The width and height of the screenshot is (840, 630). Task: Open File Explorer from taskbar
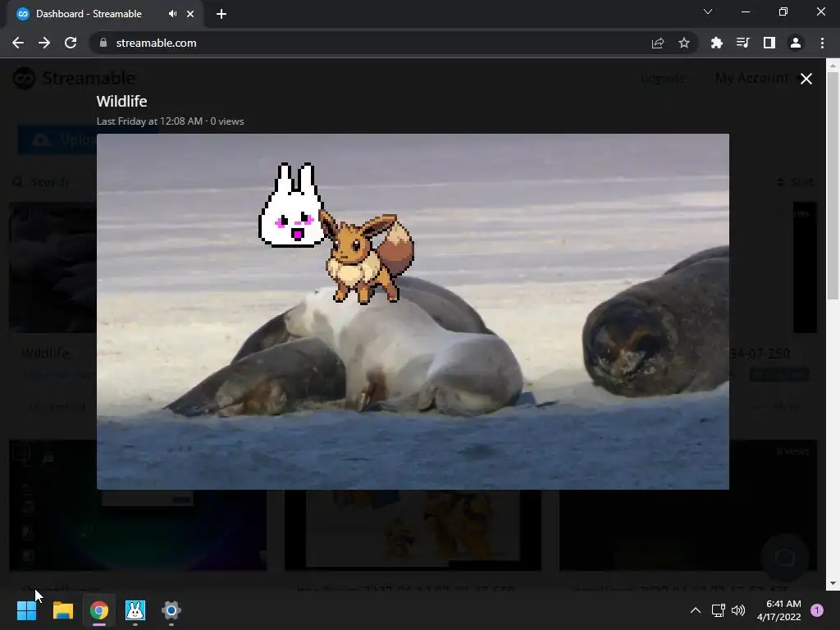(x=62, y=610)
